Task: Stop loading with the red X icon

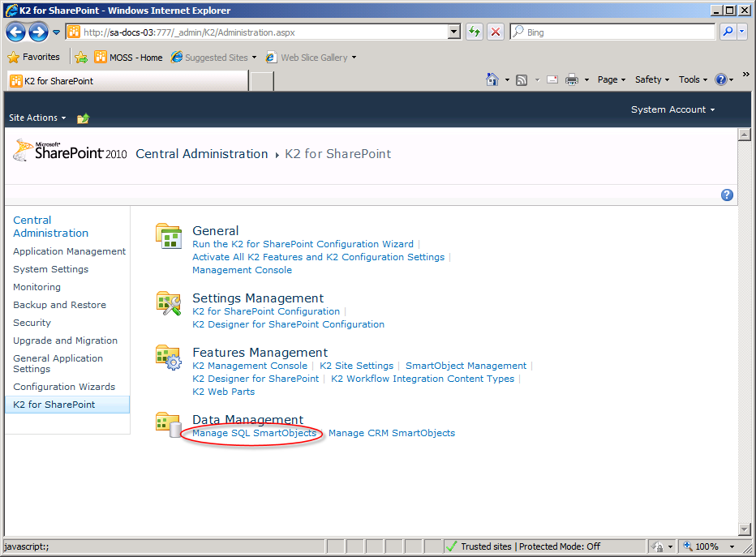Action: [x=495, y=32]
